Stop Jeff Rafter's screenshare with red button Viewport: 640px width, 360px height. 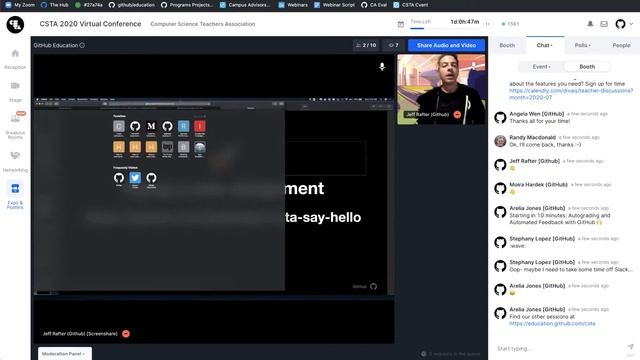click(126, 334)
